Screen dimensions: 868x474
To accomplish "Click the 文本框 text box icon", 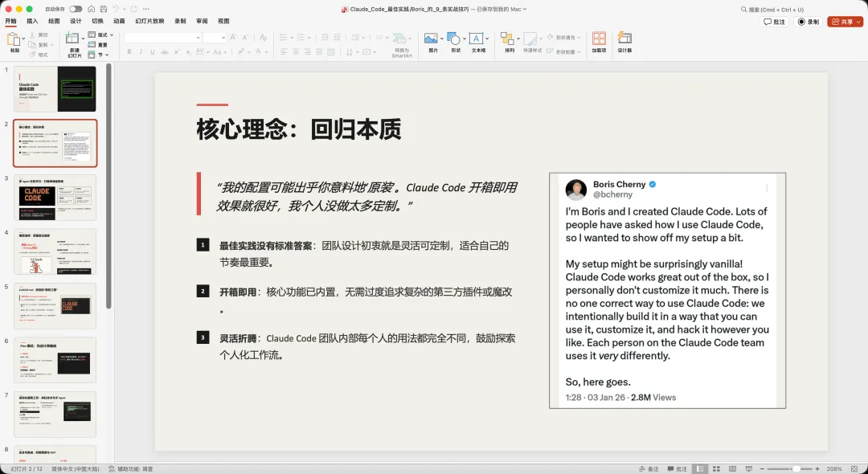I will (476, 39).
